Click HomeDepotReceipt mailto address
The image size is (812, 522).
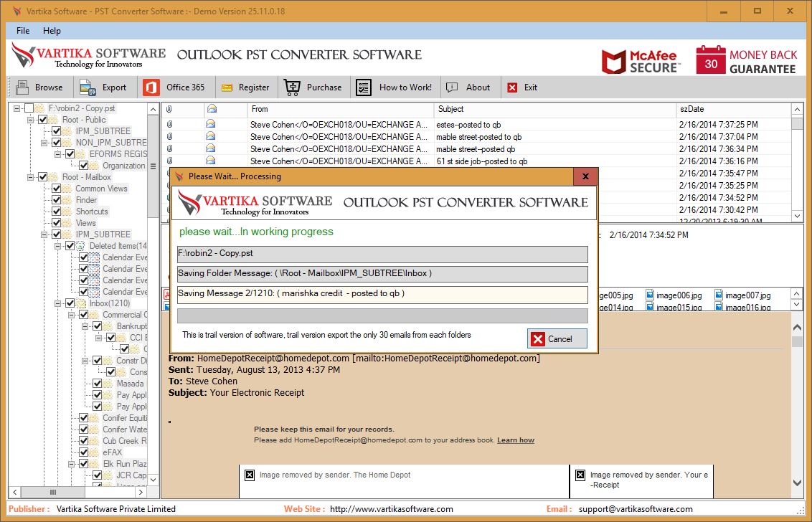[x=446, y=359]
